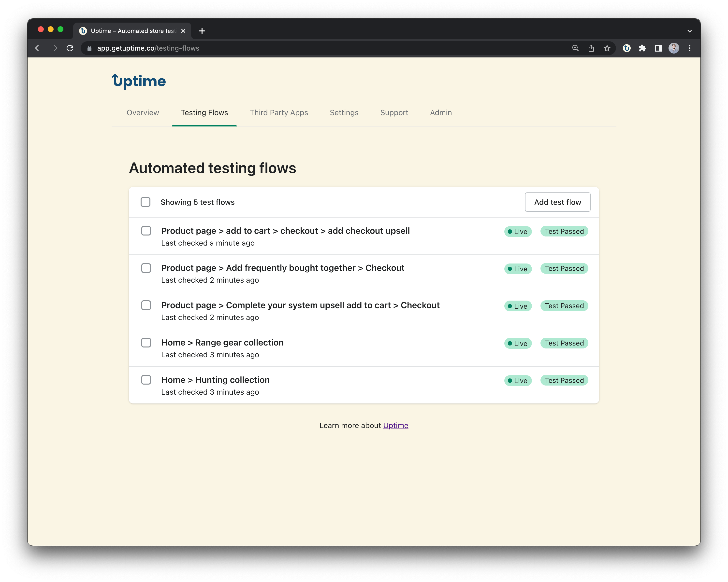Go to the Settings tab
The width and height of the screenshot is (728, 582).
pos(344,113)
